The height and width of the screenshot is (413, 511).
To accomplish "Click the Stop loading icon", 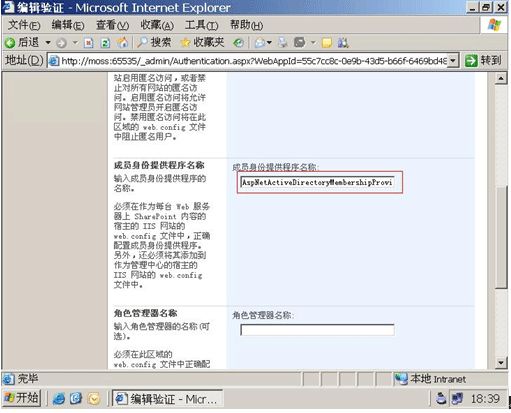I will coord(89,43).
